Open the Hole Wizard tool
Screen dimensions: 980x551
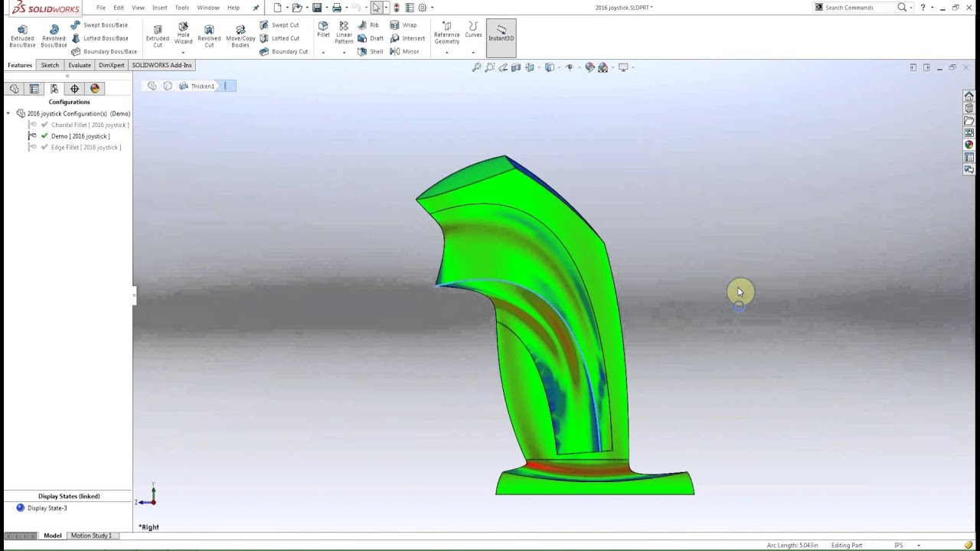click(183, 34)
